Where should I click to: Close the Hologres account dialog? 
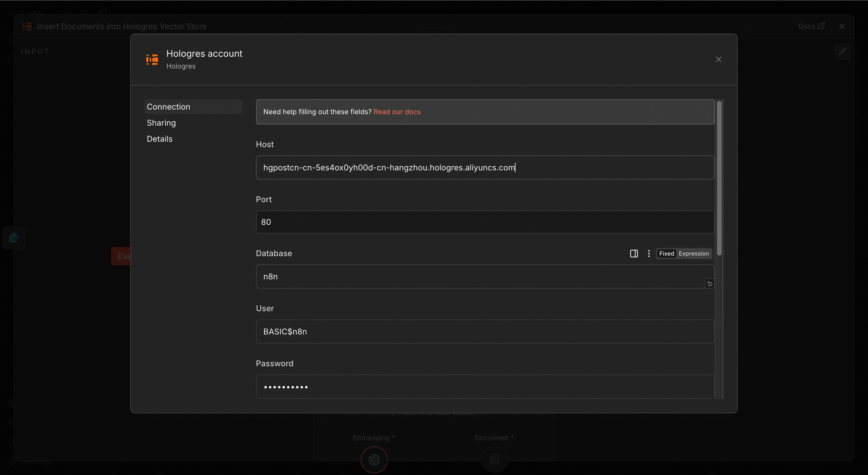(x=718, y=60)
